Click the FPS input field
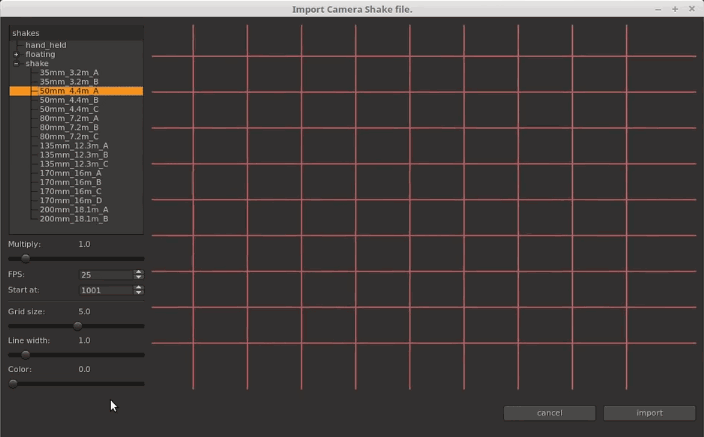 (x=105, y=274)
